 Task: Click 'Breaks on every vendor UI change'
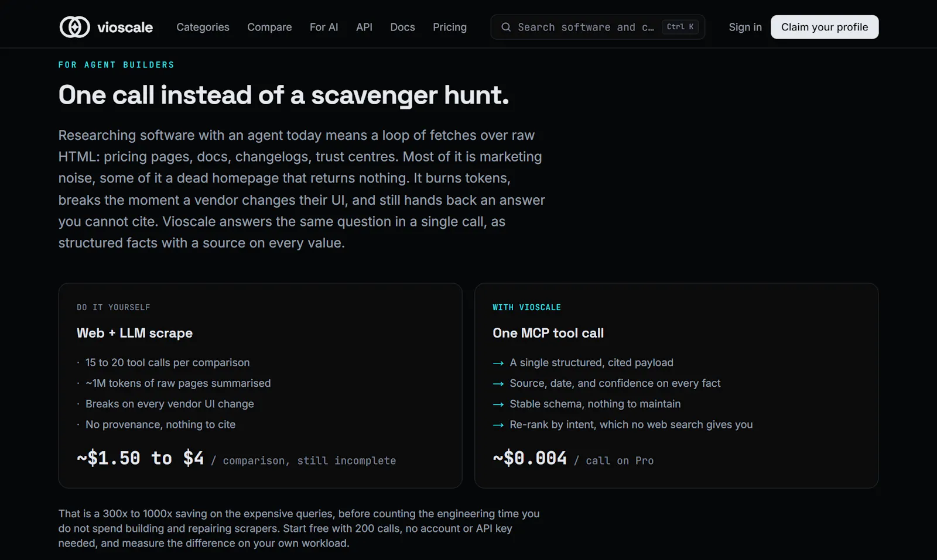click(170, 404)
